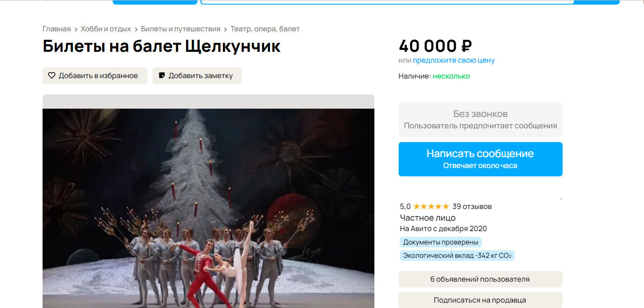Click the chevron after Хобби и отдых
Image resolution: width=644 pixels, height=308 pixels.
pyautogui.click(x=136, y=29)
